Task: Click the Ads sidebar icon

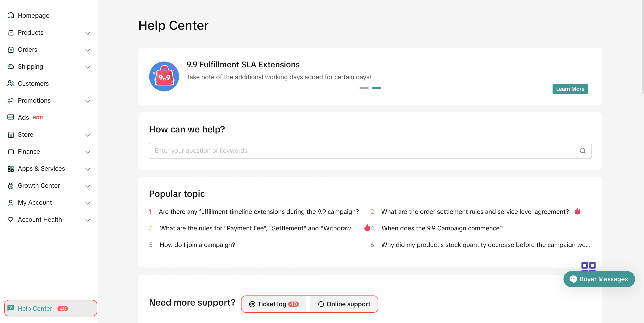Action: (11, 117)
